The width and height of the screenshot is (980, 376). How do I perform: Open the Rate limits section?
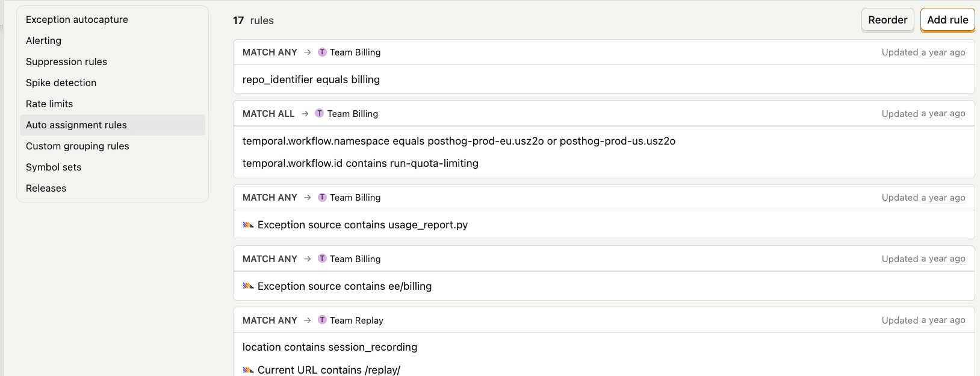(113, 104)
